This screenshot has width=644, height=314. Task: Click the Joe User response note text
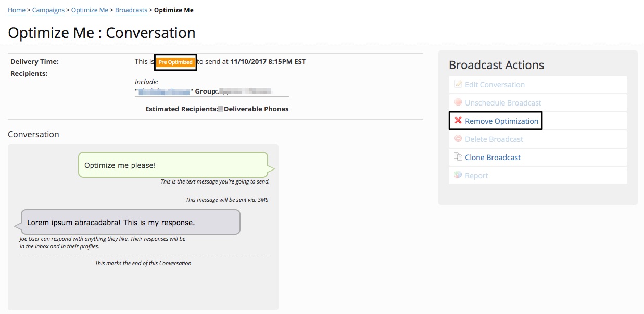coord(103,242)
